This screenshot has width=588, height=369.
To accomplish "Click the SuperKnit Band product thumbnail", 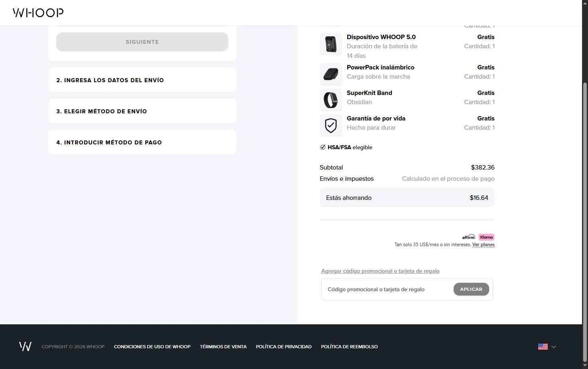I will (x=331, y=100).
